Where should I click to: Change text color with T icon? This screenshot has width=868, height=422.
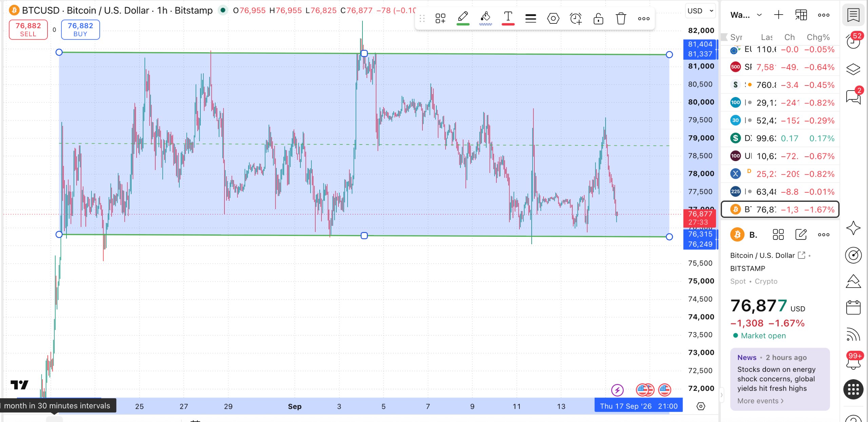[x=508, y=18]
